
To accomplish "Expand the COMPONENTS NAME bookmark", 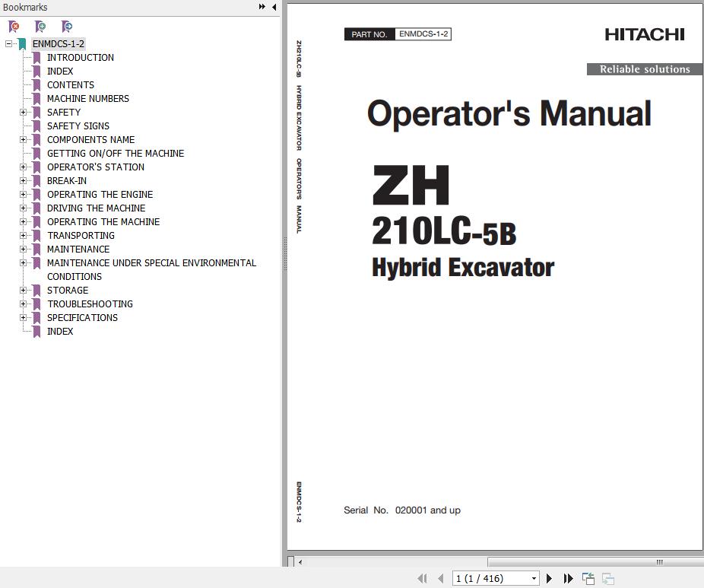I will 23,140.
